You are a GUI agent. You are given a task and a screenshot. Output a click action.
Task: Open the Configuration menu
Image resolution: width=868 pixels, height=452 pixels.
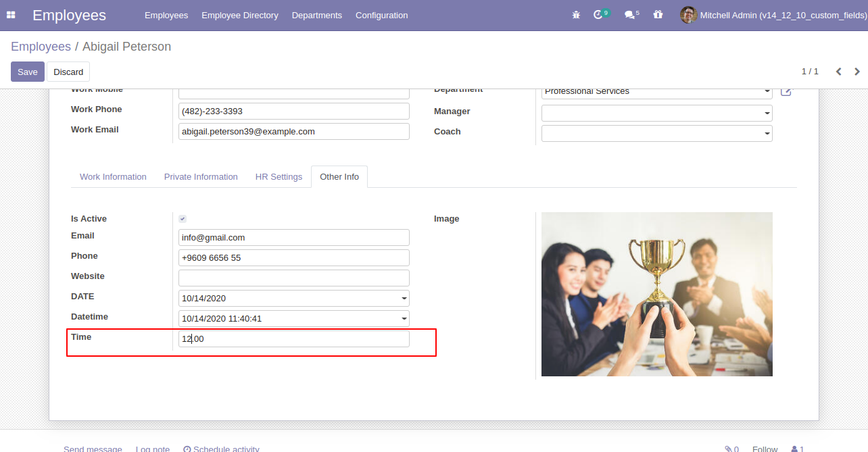coord(381,15)
